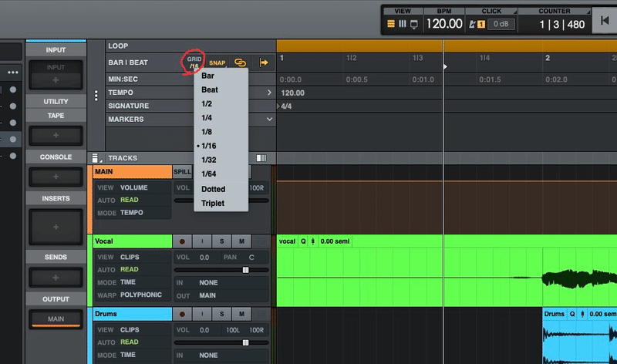Click the counter display 1|3|480
The height and width of the screenshot is (364, 617).
pos(561,25)
